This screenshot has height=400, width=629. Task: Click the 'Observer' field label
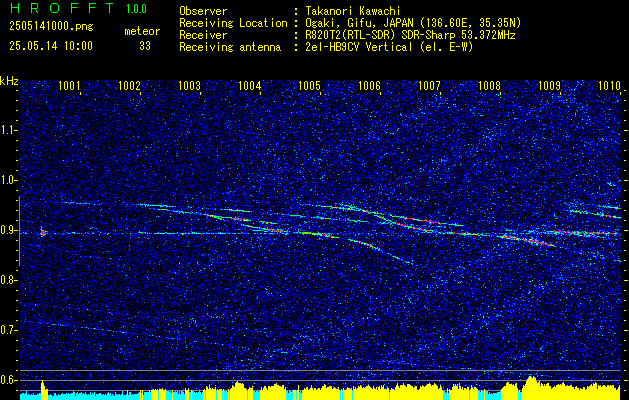click(203, 11)
